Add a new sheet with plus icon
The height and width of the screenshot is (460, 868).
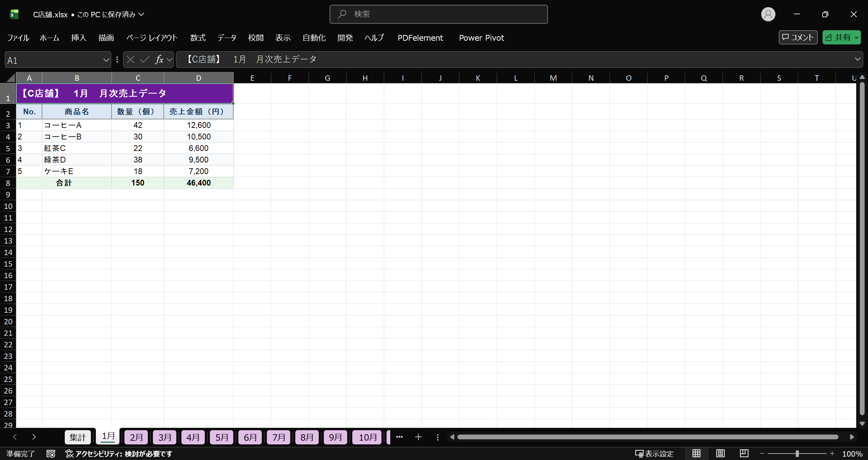click(418, 437)
